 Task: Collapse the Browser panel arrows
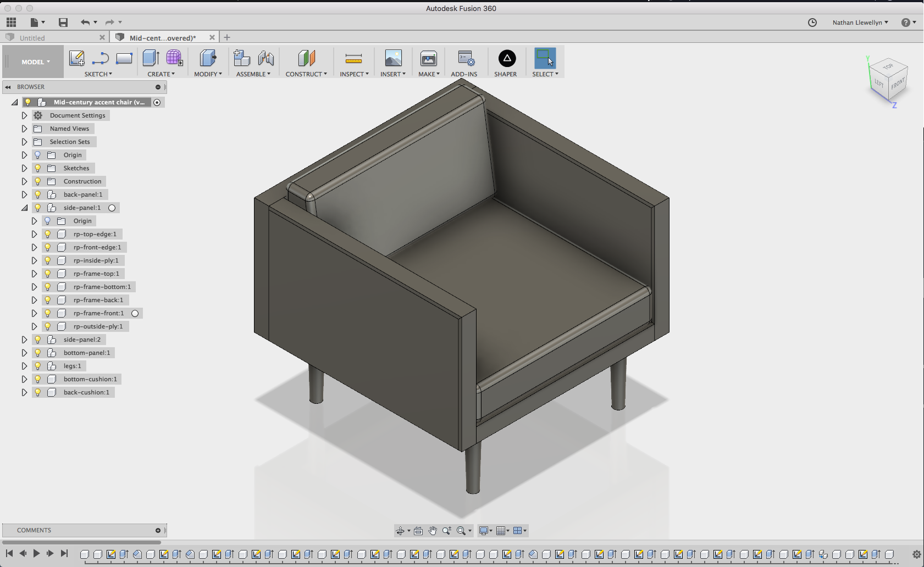[x=8, y=87]
